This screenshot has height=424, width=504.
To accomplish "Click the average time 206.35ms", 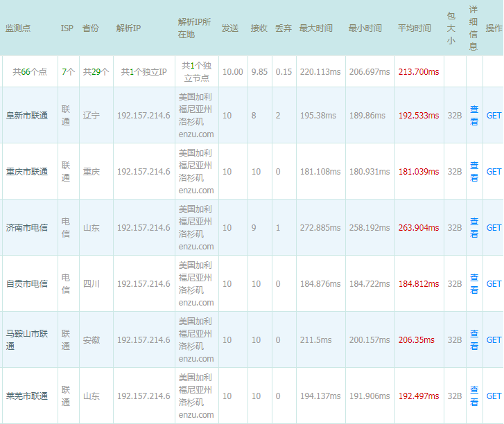I will (417, 340).
